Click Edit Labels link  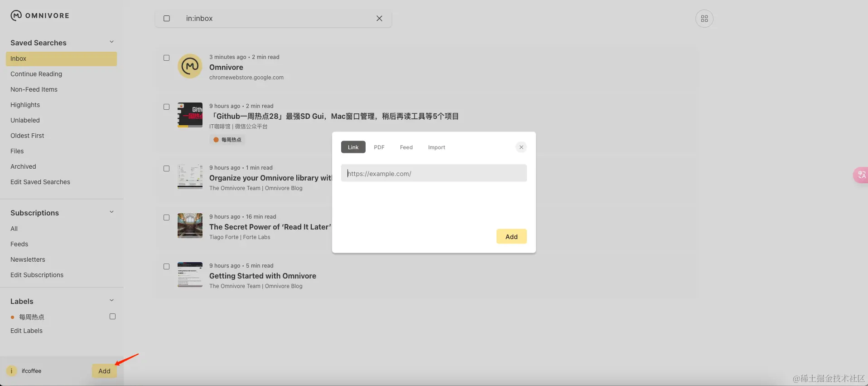click(x=26, y=331)
